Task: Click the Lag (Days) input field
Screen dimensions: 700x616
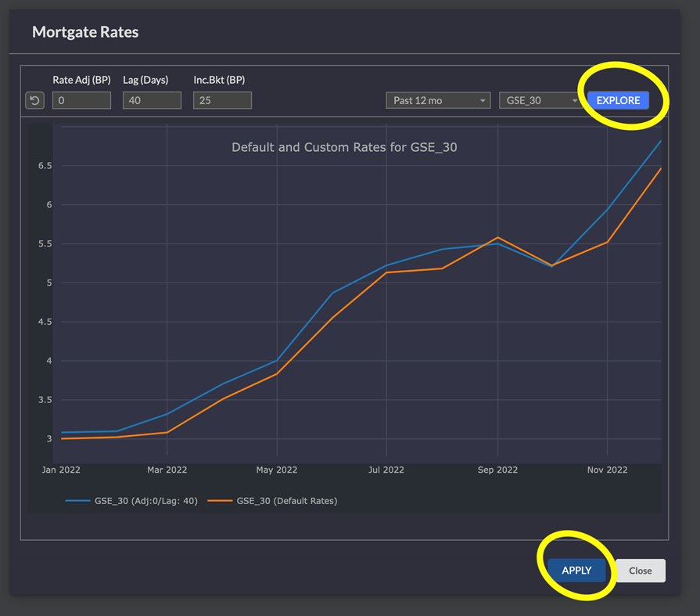Action: tap(152, 100)
